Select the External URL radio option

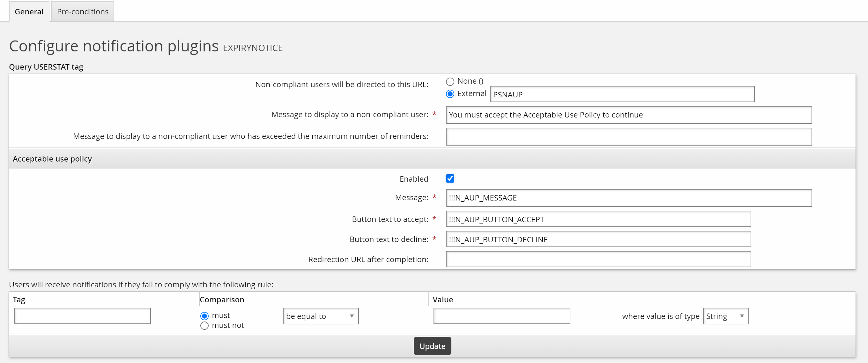[x=450, y=94]
